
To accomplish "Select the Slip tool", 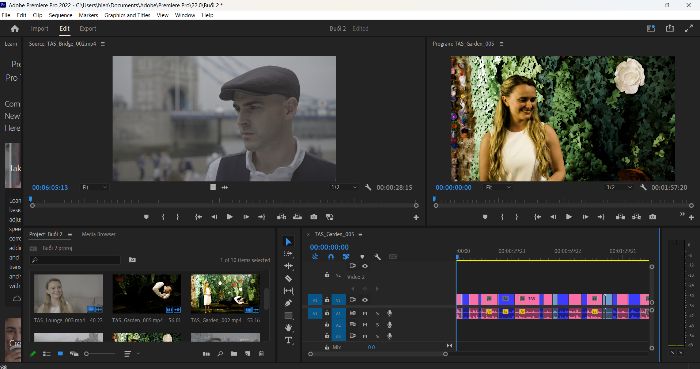I will tap(288, 291).
